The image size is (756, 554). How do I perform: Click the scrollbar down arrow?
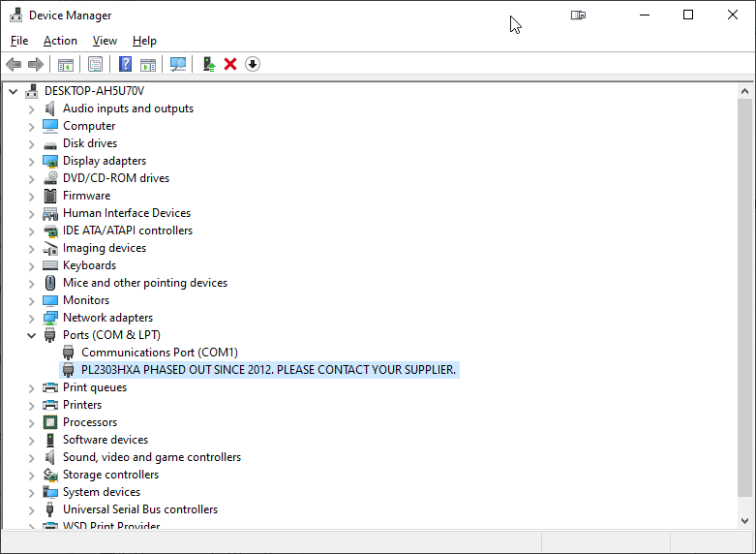[744, 521]
